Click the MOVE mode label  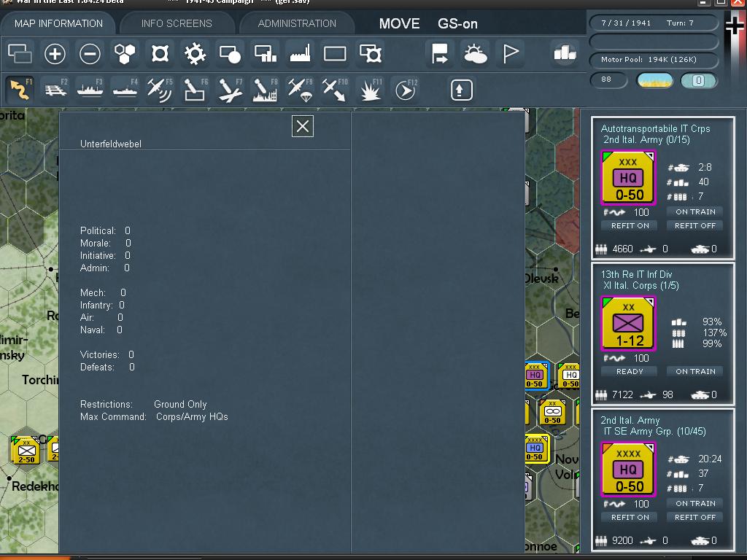click(x=399, y=24)
